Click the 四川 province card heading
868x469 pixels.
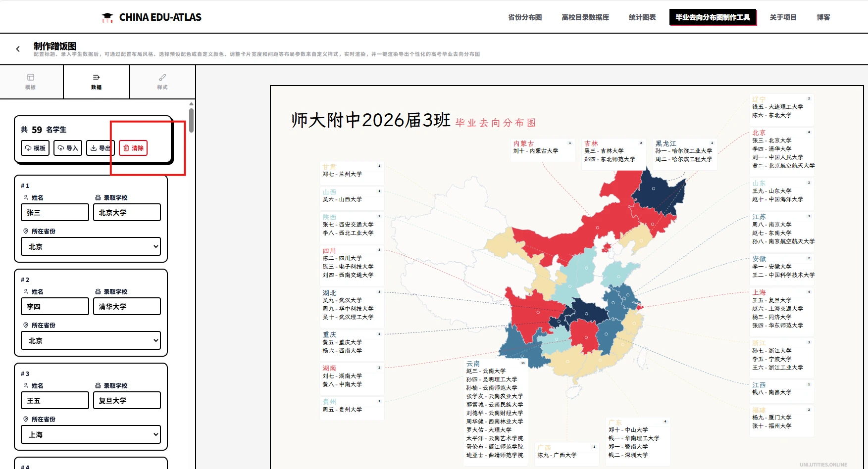pos(329,251)
